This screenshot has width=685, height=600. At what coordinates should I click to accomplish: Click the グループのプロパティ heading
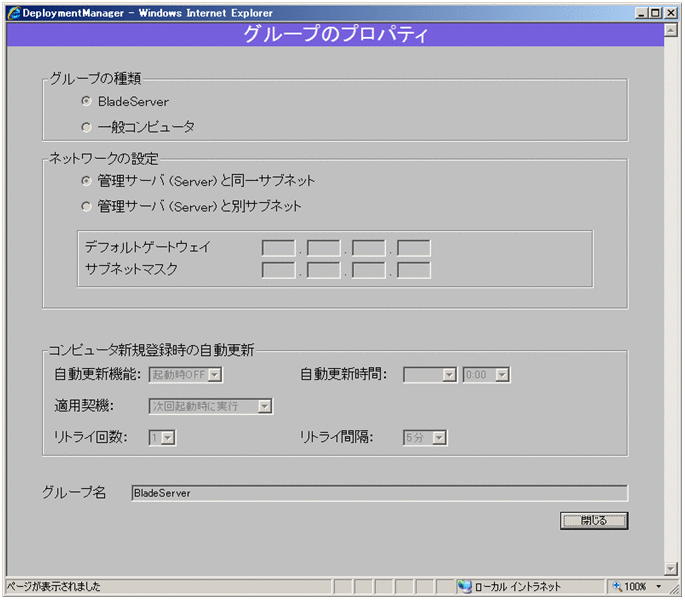[336, 34]
